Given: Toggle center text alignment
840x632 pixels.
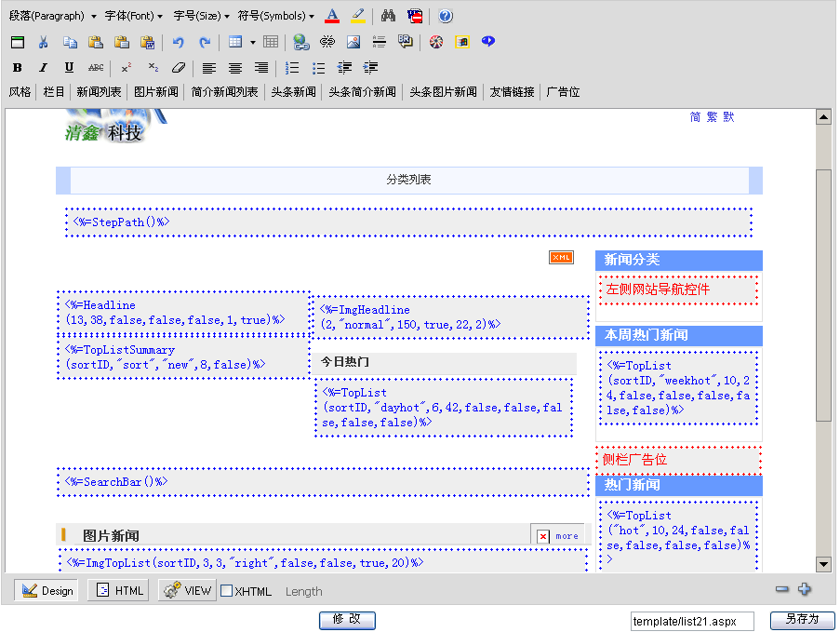Looking at the screenshot, I should pyautogui.click(x=235, y=68).
